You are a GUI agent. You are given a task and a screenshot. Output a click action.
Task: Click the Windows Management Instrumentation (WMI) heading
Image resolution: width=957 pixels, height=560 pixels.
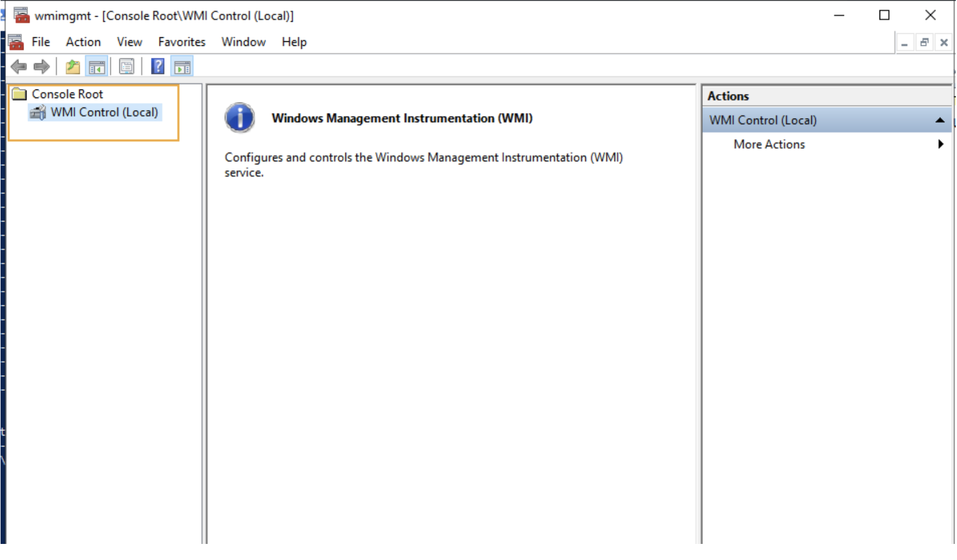pyautogui.click(x=402, y=118)
